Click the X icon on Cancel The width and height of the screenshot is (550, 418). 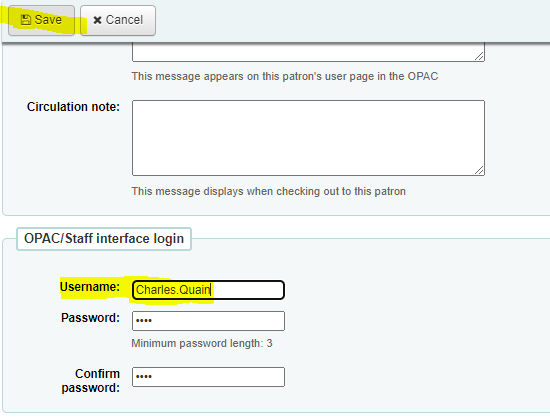pos(98,20)
